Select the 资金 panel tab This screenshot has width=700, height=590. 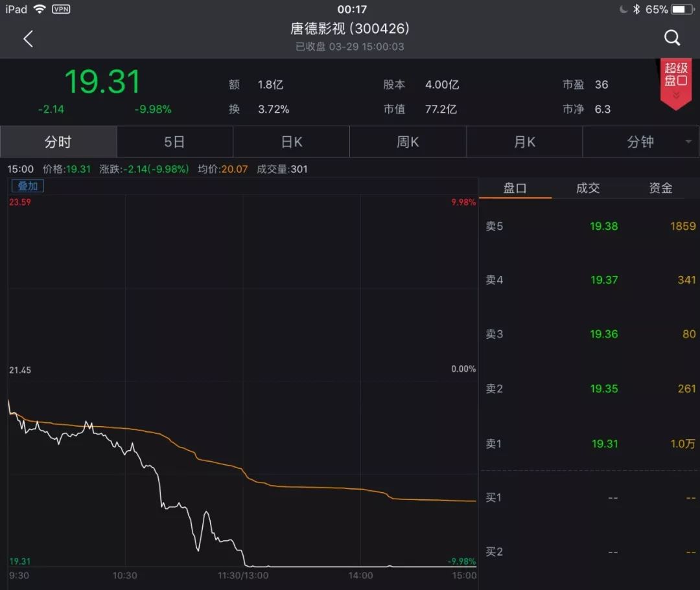[660, 188]
